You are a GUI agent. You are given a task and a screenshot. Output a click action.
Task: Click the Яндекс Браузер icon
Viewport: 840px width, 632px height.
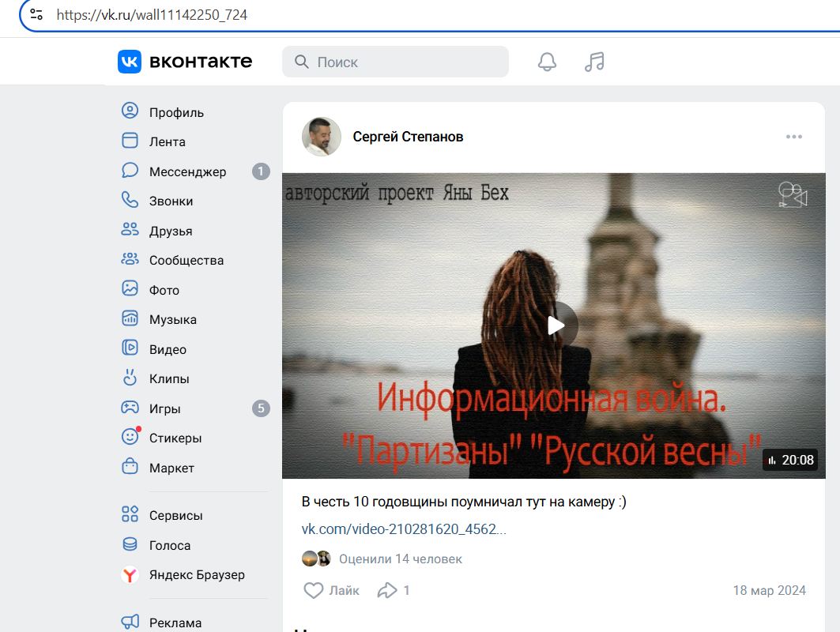pos(130,574)
